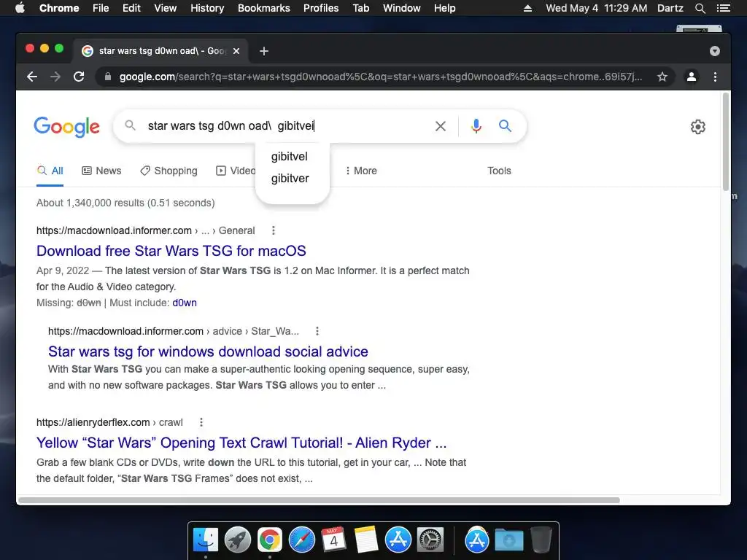Pick the gibitver suggestion
This screenshot has height=560, width=747.
(x=290, y=178)
